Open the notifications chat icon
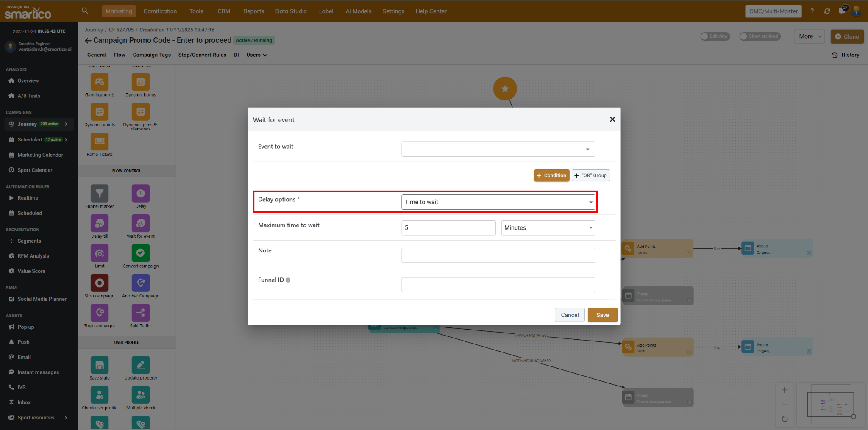 pos(842,11)
